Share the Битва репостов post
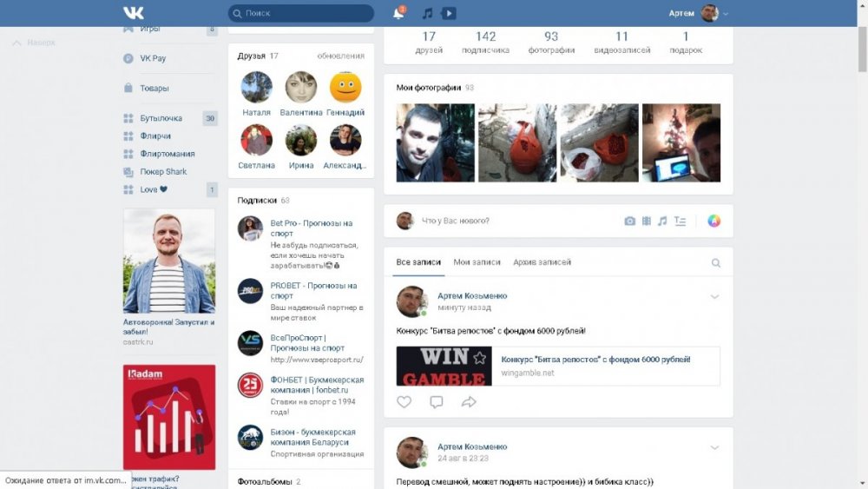This screenshot has height=489, width=868. (469, 402)
